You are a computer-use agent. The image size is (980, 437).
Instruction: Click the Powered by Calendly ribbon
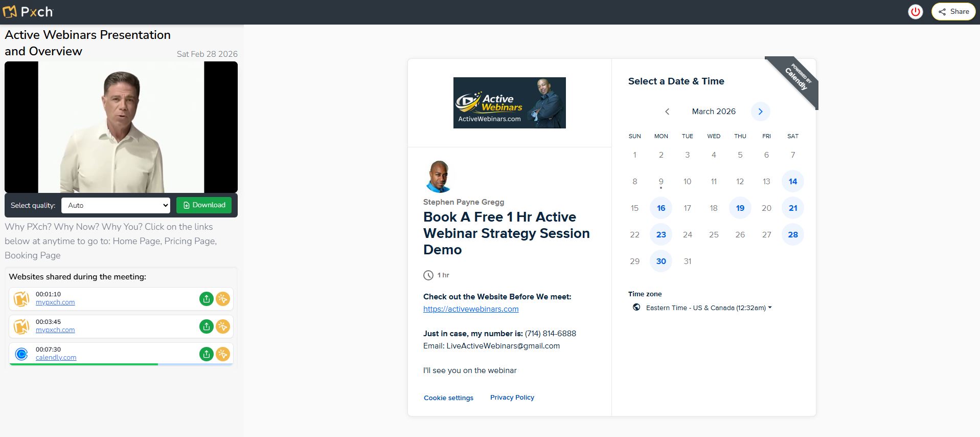click(x=796, y=78)
